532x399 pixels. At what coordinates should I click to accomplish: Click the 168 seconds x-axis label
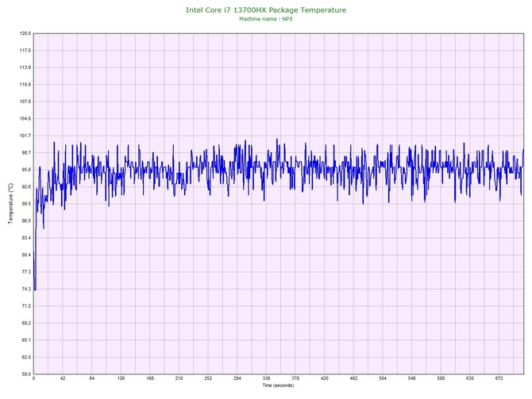coord(150,378)
